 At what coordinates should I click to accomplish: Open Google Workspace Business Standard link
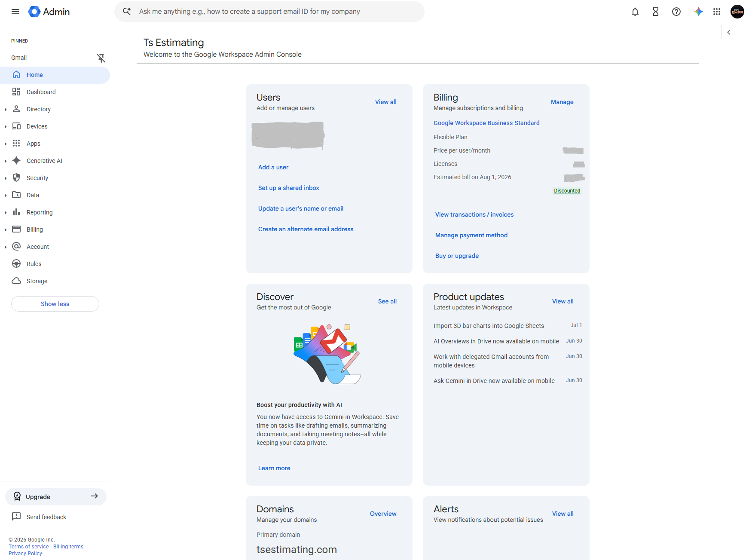point(486,123)
